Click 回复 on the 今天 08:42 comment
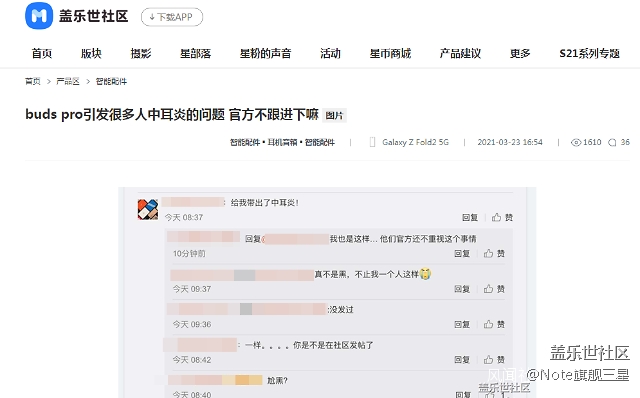The width and height of the screenshot is (640, 398). click(462, 360)
